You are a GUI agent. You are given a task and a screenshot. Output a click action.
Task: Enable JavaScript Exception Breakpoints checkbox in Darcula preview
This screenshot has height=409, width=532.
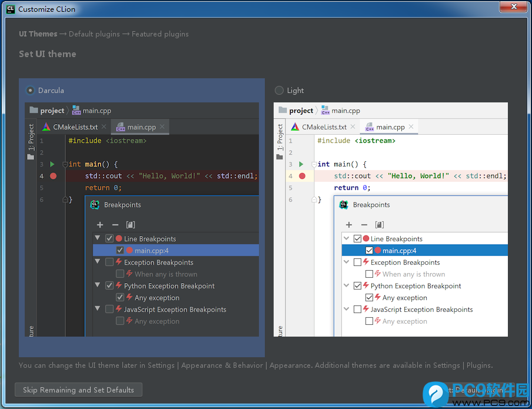coord(109,309)
